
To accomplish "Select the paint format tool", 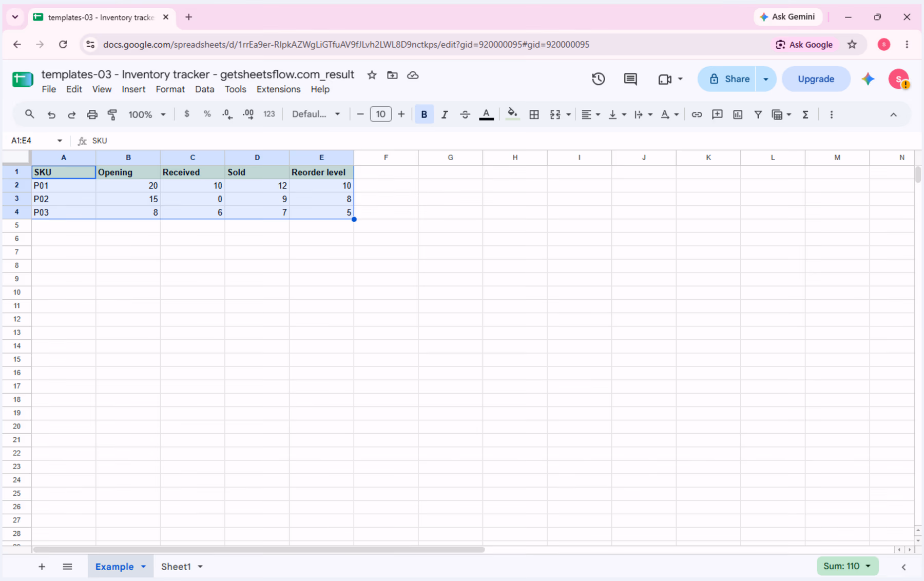I will [x=112, y=114].
